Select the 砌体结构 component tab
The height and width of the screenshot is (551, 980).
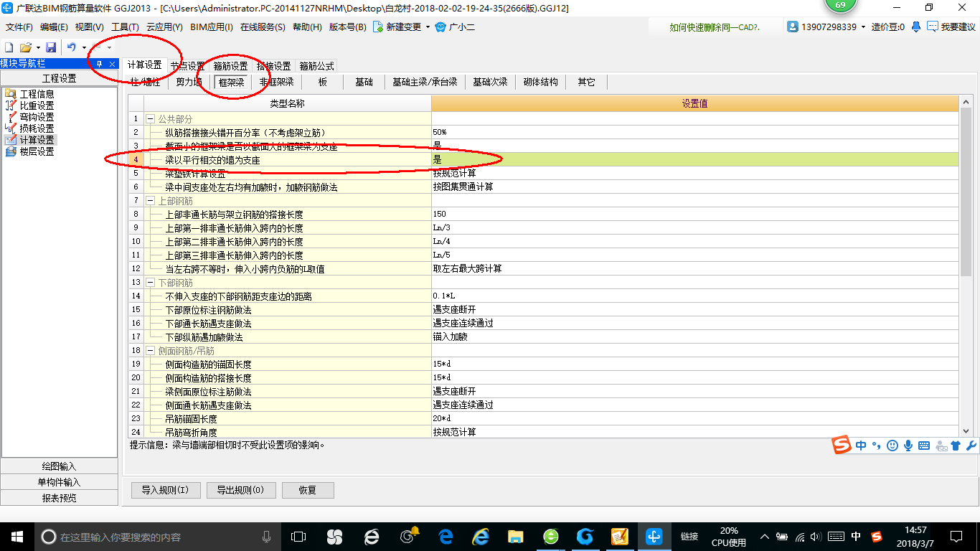540,82
